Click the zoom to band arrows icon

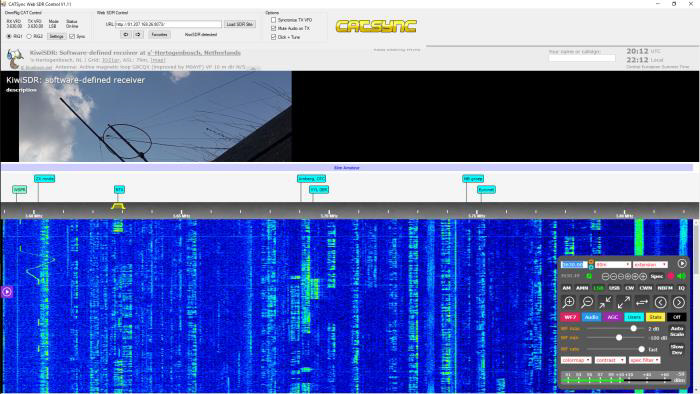[x=605, y=302]
